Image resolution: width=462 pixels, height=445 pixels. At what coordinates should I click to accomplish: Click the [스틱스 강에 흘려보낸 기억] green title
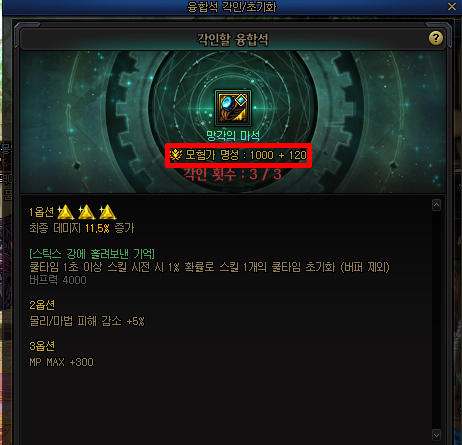(x=92, y=254)
